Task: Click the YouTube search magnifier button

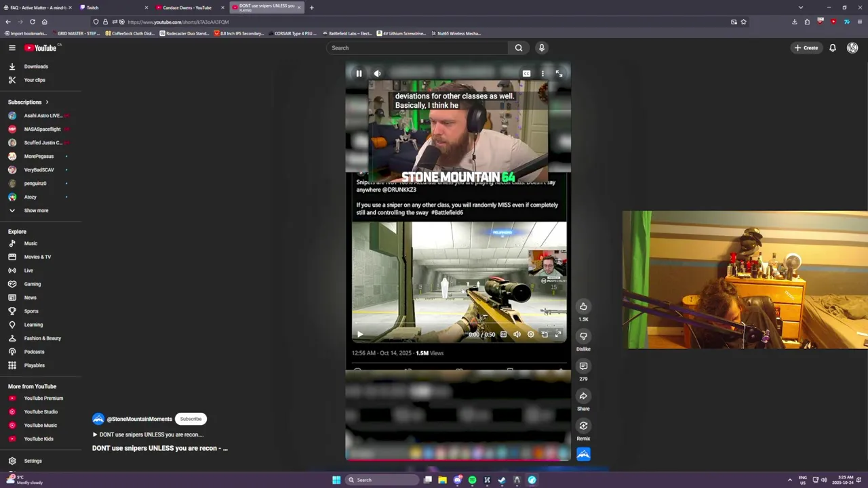Action: point(519,47)
